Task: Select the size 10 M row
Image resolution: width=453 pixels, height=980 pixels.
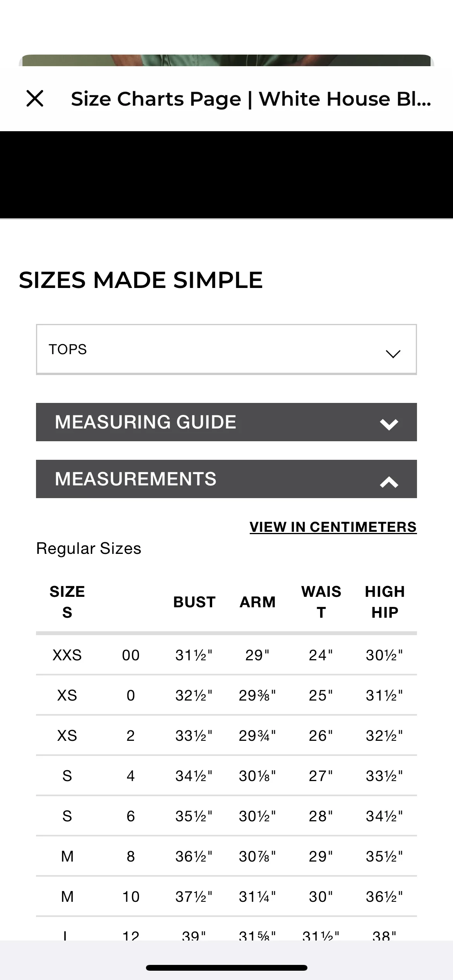Action: pyautogui.click(x=226, y=896)
